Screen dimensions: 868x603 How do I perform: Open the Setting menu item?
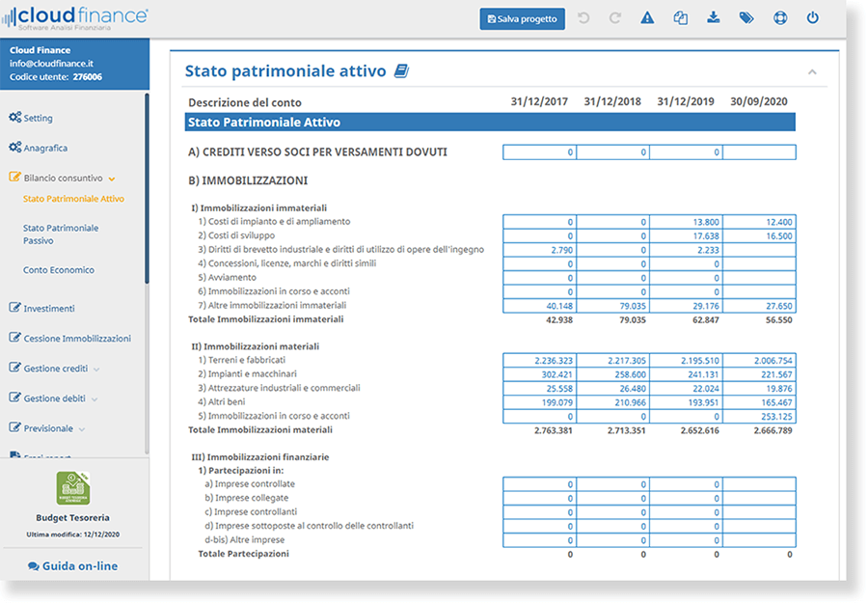pyautogui.click(x=38, y=118)
